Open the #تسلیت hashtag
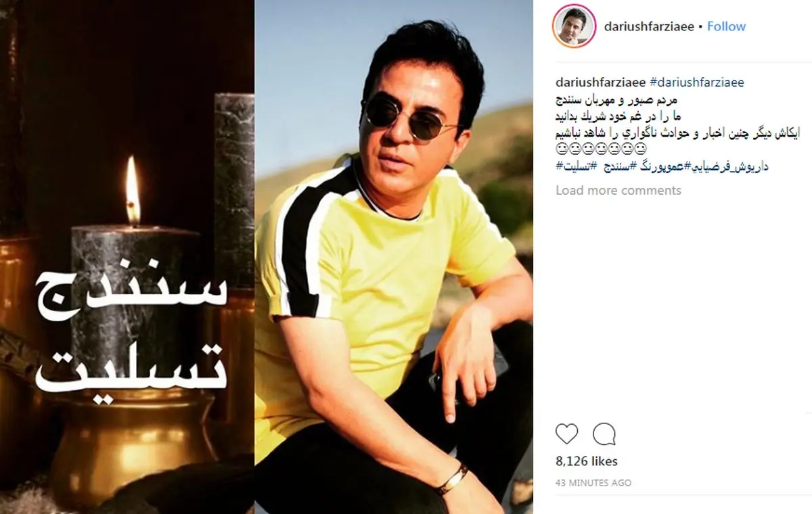This screenshot has height=514, width=812. (572, 166)
